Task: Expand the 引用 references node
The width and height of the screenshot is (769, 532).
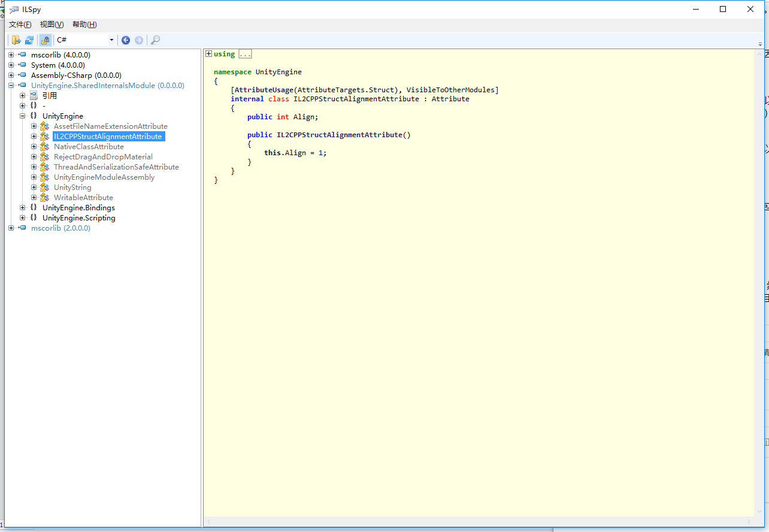Action: [23, 96]
